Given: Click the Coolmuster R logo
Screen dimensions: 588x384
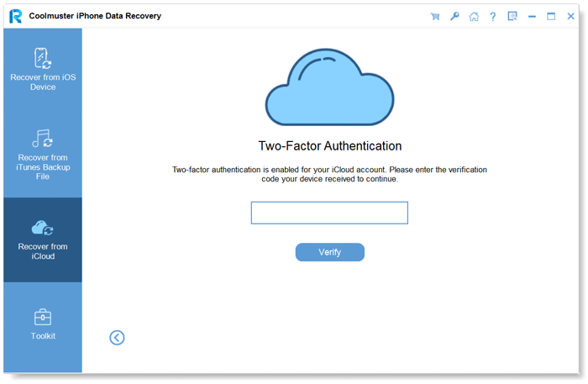Looking at the screenshot, I should tap(15, 16).
